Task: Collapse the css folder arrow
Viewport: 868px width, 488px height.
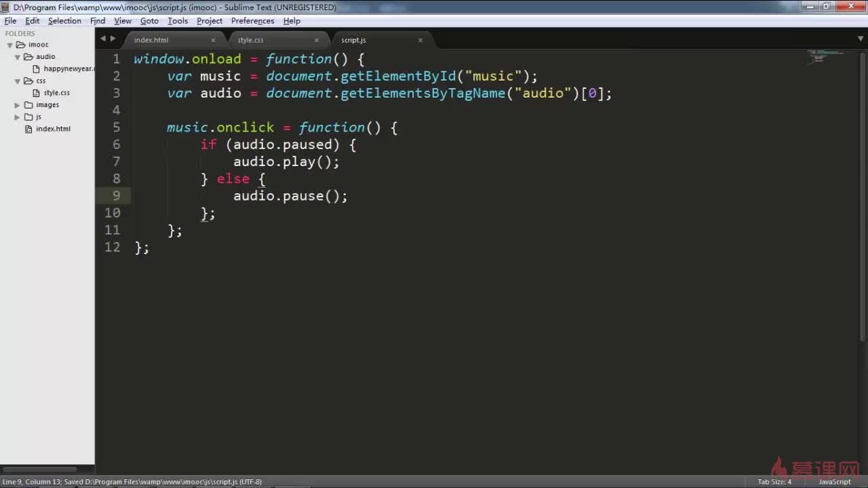Action: point(18,81)
